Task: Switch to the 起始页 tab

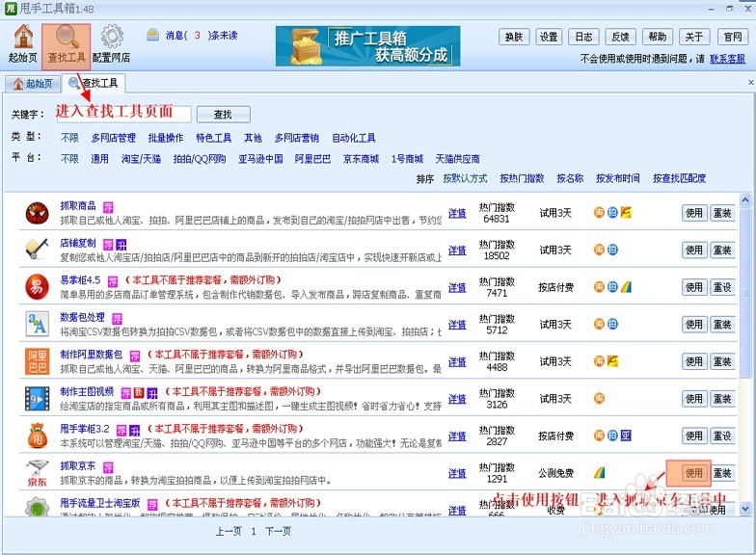Action: pyautogui.click(x=33, y=84)
